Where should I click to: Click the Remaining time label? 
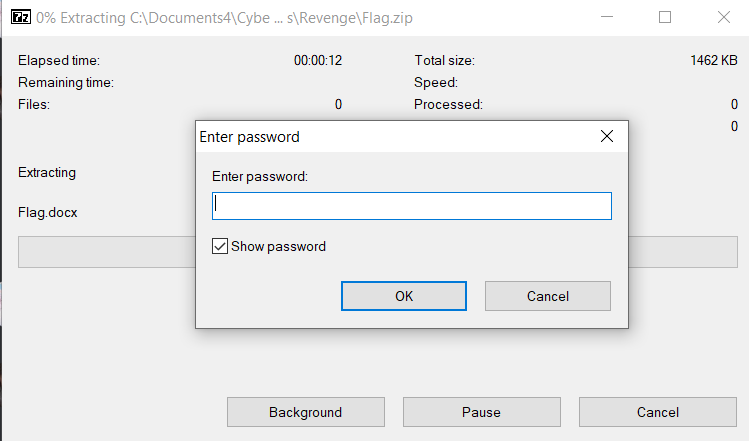tap(66, 82)
